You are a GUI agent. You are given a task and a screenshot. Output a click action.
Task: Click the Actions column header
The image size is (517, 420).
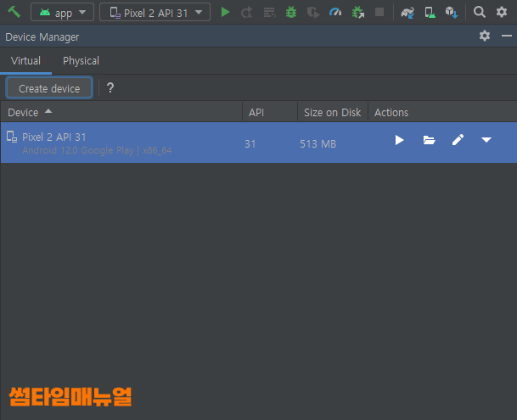click(x=442, y=112)
